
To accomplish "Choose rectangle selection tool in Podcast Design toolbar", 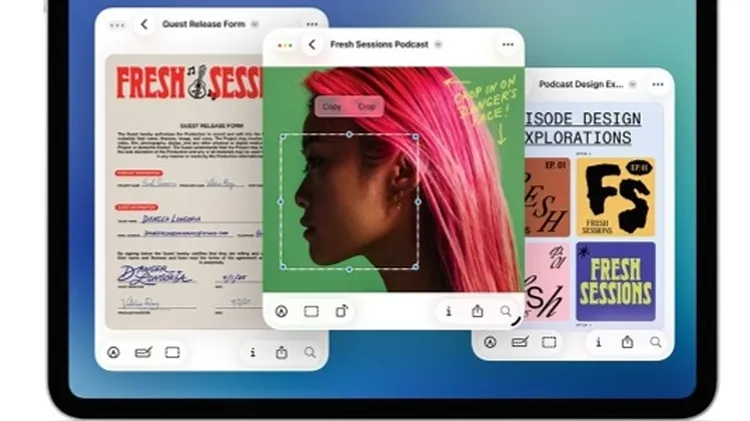I will 549,342.
